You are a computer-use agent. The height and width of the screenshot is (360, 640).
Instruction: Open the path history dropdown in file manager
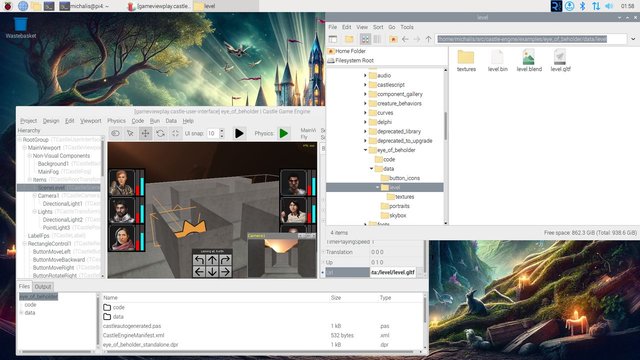pyautogui.click(x=633, y=39)
